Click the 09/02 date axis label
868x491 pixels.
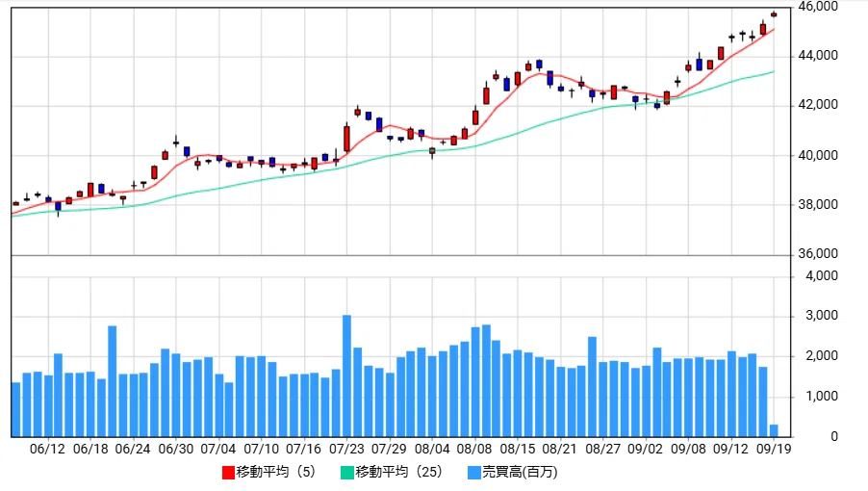tap(645, 449)
